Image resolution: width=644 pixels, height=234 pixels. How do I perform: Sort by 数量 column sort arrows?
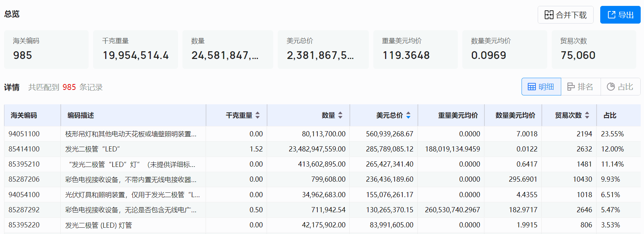coord(340,115)
